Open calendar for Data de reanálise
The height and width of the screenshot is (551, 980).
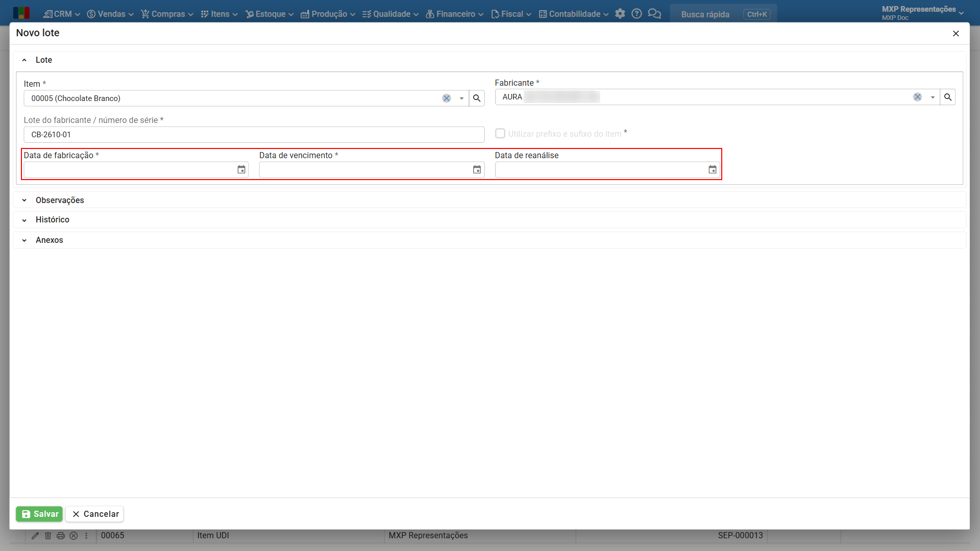[x=713, y=170]
